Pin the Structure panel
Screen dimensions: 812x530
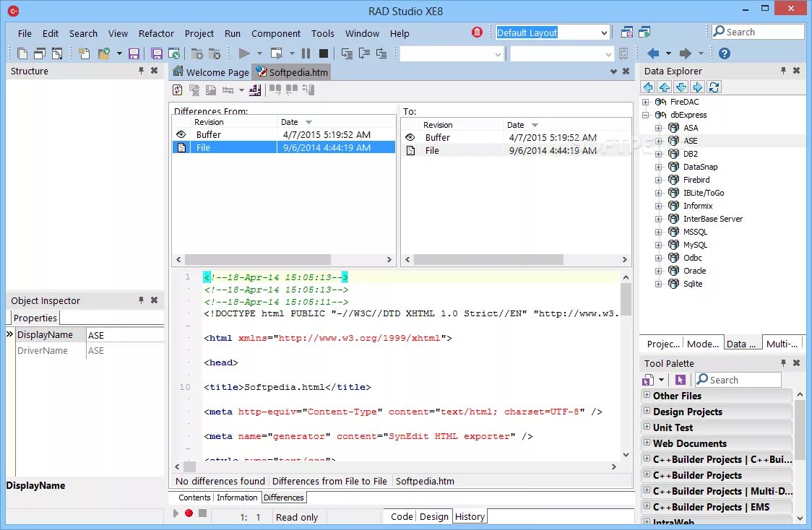pos(141,70)
